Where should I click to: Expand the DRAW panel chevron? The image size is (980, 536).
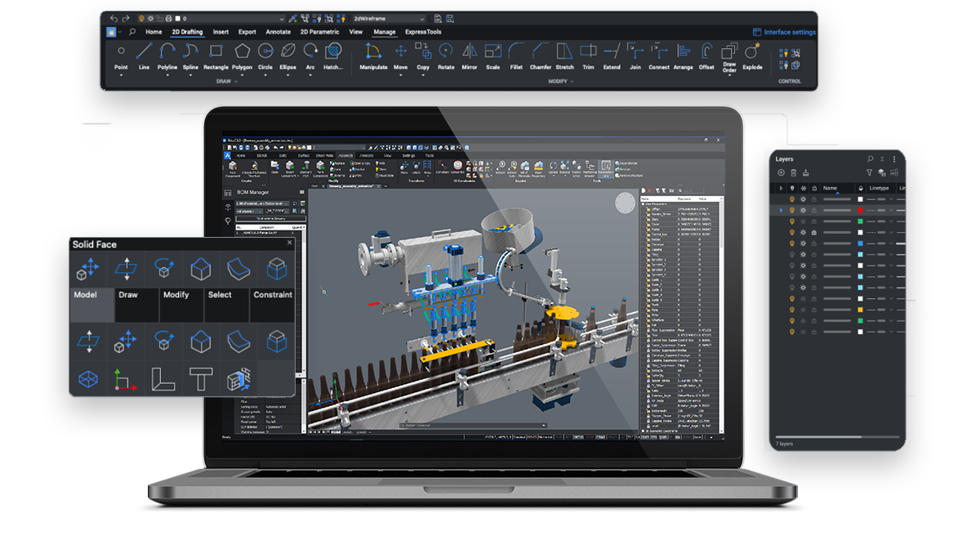[x=237, y=82]
